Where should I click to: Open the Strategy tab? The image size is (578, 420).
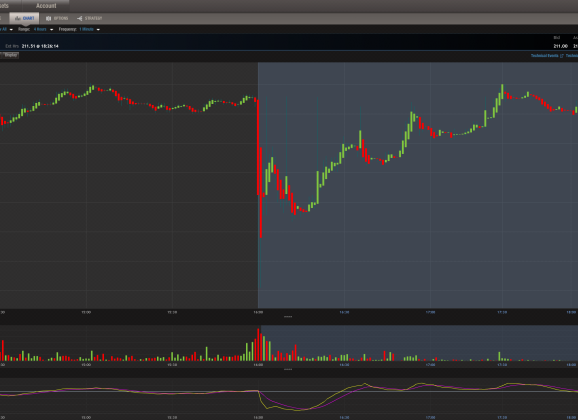coord(90,18)
